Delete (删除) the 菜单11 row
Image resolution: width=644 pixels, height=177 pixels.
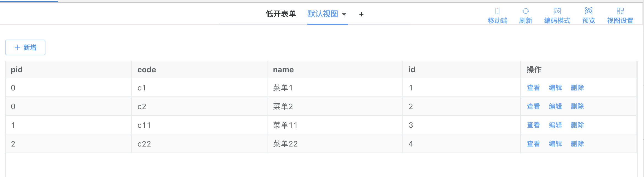pyautogui.click(x=577, y=125)
